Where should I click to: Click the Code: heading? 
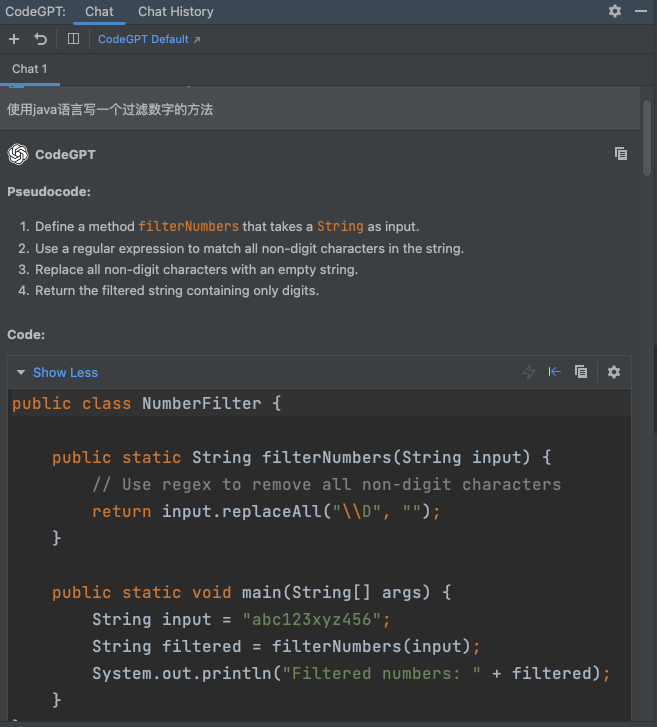tap(26, 334)
